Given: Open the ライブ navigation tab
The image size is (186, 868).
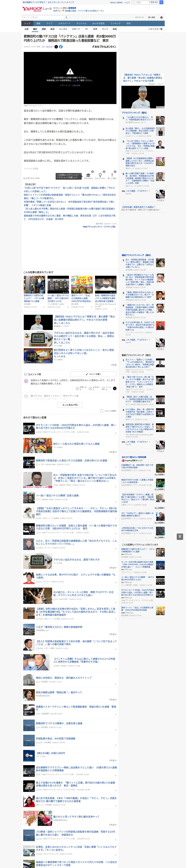Looking at the screenshot, I should pos(49,24).
